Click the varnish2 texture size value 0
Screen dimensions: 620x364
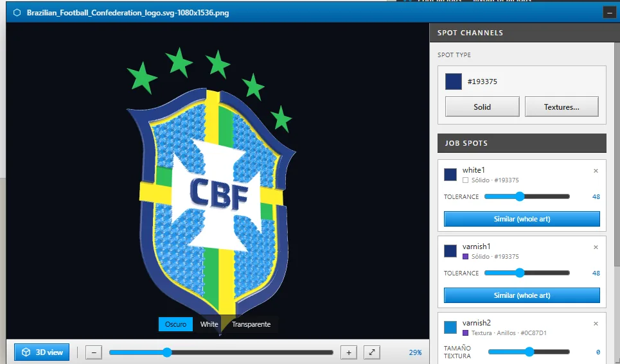pyautogui.click(x=598, y=352)
